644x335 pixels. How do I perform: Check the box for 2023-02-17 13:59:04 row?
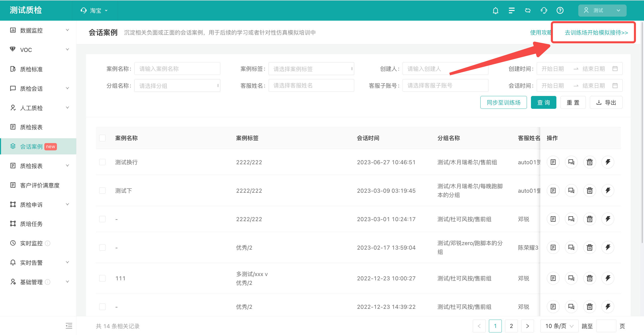[x=102, y=247]
